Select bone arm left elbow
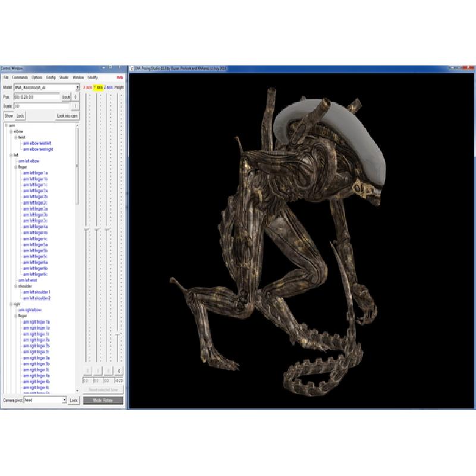476x476 pixels. click(29, 161)
